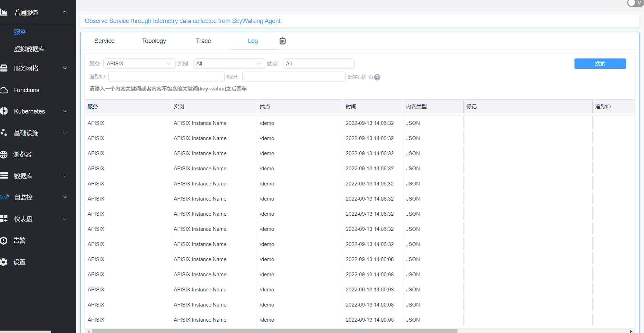Click the 普通服务 chart icon in sidebar
Screen dimensions: 644x333
(x=4, y=12)
